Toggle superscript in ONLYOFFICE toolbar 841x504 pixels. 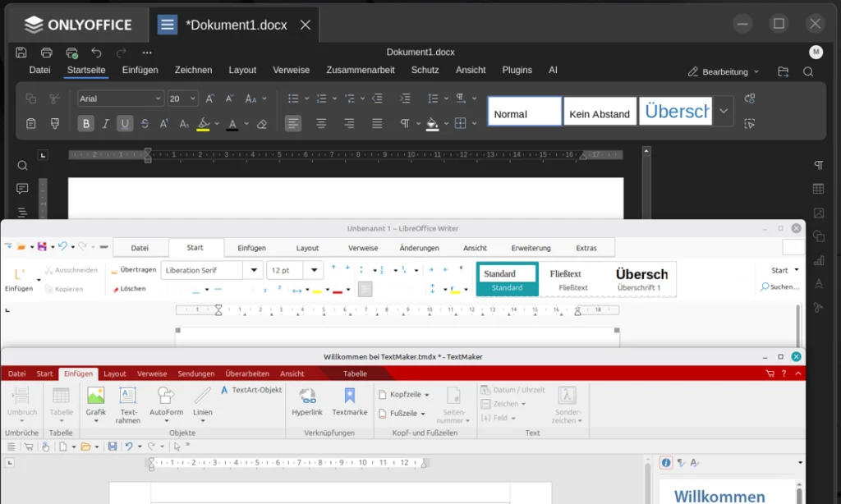pyautogui.click(x=164, y=124)
